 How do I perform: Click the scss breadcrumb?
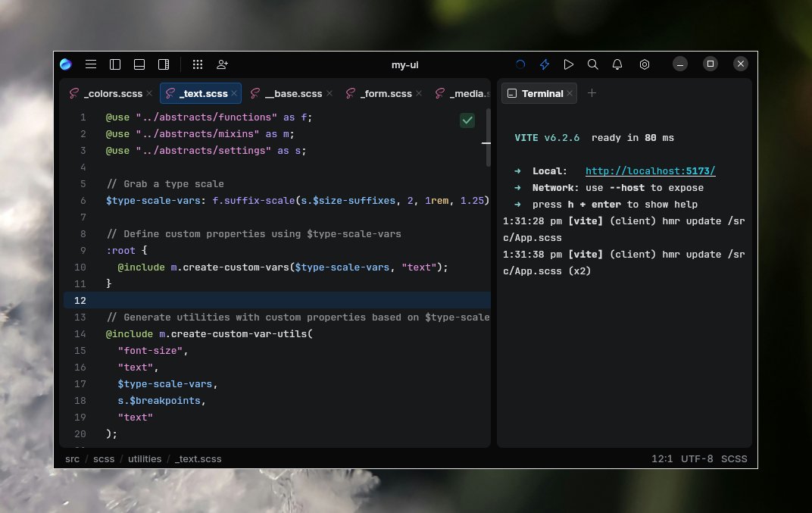point(104,458)
